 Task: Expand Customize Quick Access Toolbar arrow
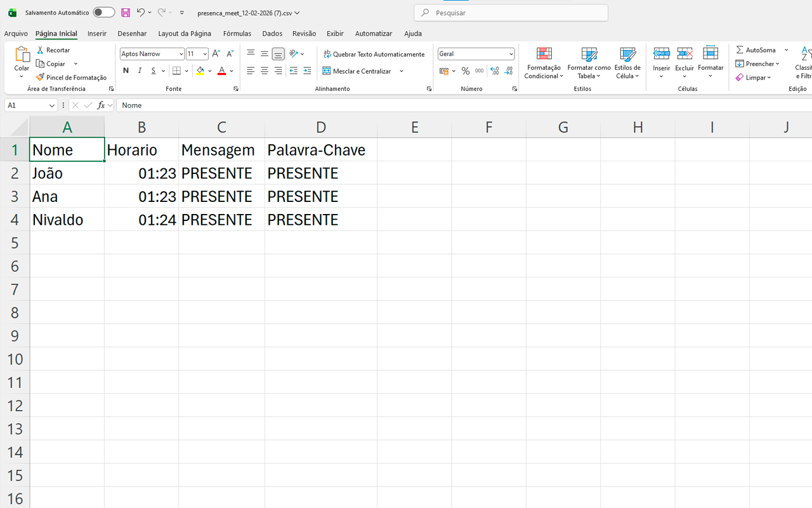point(182,13)
